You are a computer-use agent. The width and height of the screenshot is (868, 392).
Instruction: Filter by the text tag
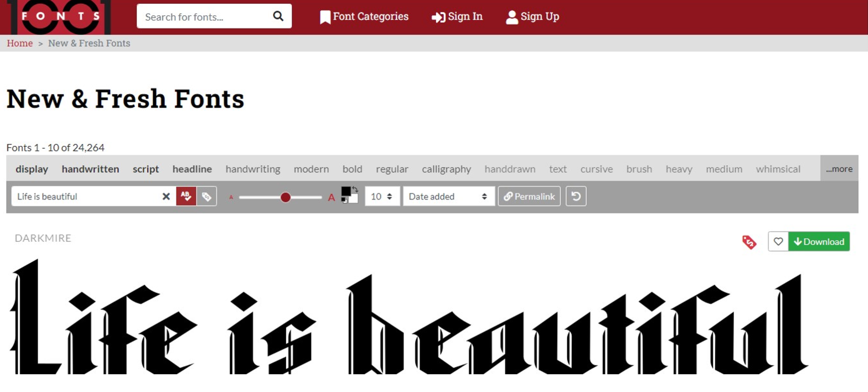point(558,169)
